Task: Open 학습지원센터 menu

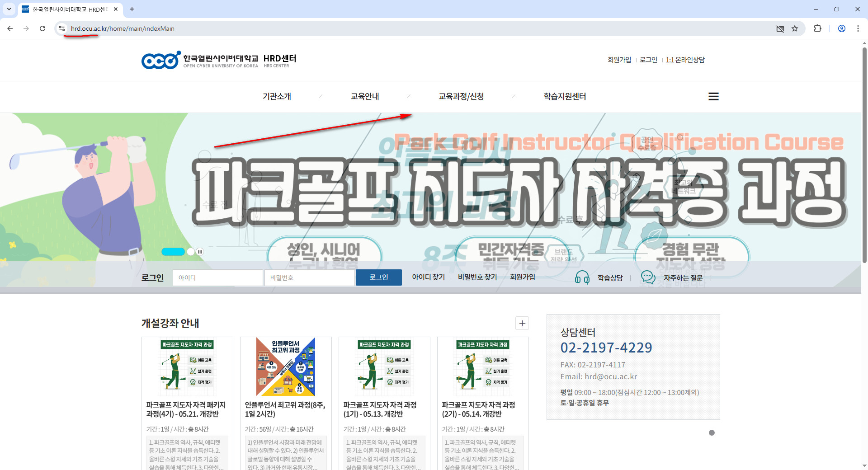Action: point(565,96)
